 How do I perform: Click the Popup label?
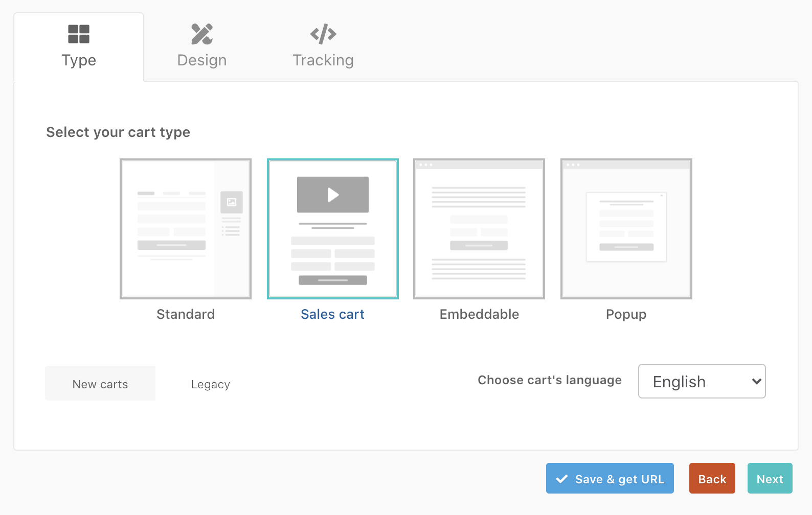pos(626,315)
